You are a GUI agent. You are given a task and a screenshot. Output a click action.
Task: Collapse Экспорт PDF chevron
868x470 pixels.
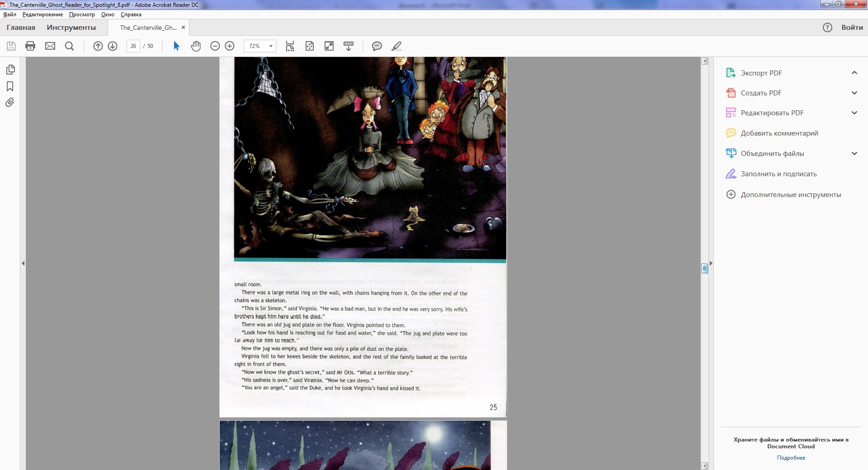pyautogui.click(x=854, y=73)
